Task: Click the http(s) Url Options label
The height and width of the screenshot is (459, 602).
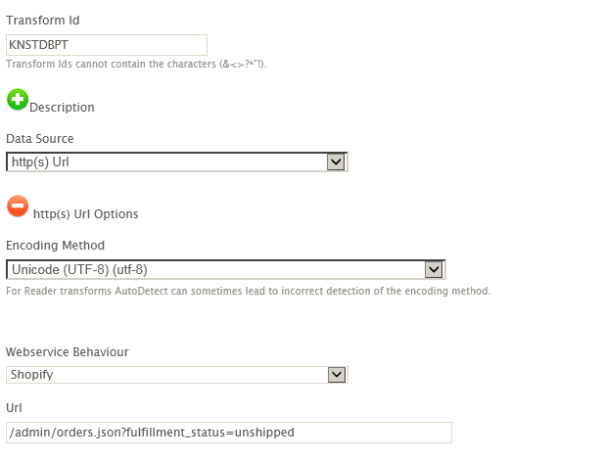Action: [x=86, y=214]
